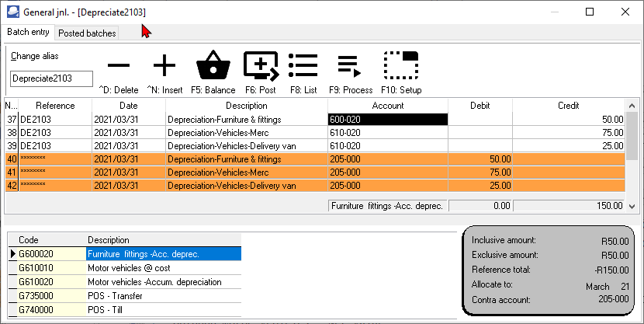Switch to the Posted batches tab
Image resolution: width=644 pixels, height=324 pixels.
pyautogui.click(x=87, y=33)
